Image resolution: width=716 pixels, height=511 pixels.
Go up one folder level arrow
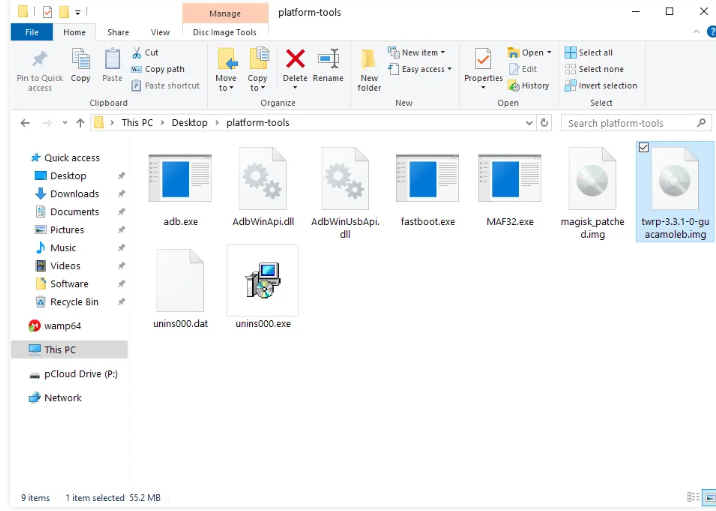click(80, 123)
